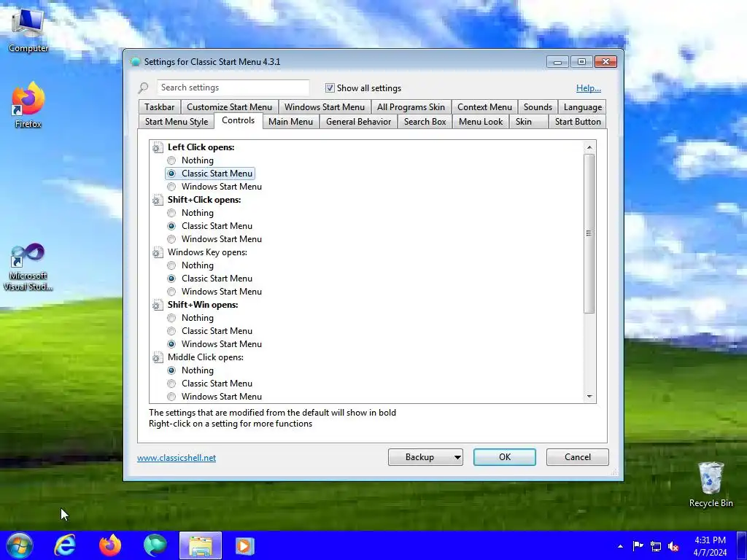Select the Recycle Bin desktop icon
The width and height of the screenshot is (747, 560).
(x=711, y=484)
